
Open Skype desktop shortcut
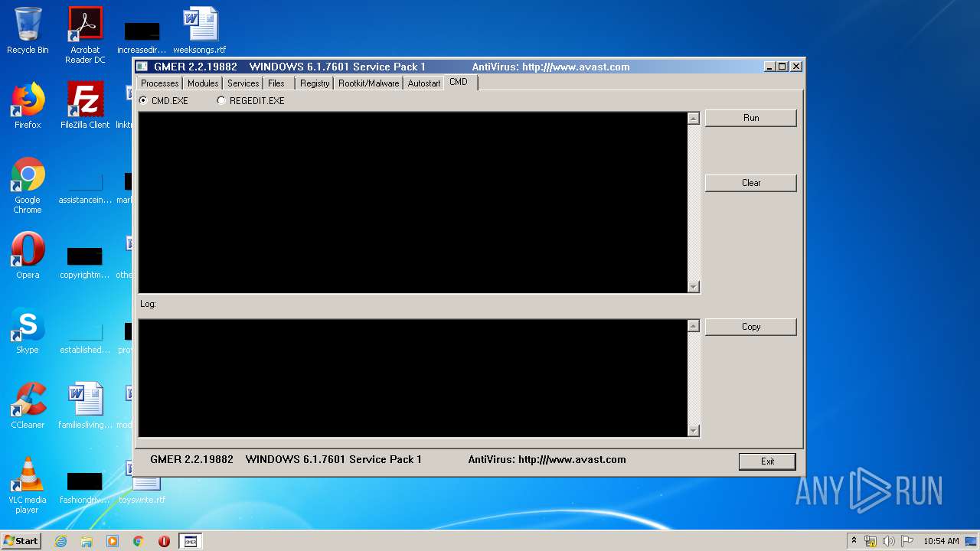(x=28, y=331)
